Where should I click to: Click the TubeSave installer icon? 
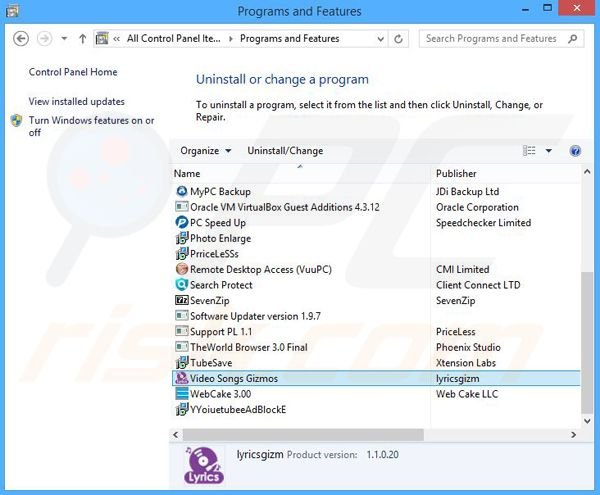click(x=181, y=363)
